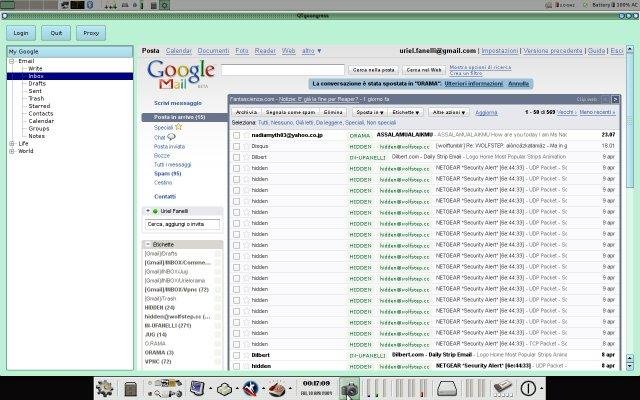The width and height of the screenshot is (640, 400).
Task: Open the Impostazioni link
Action: (500, 51)
